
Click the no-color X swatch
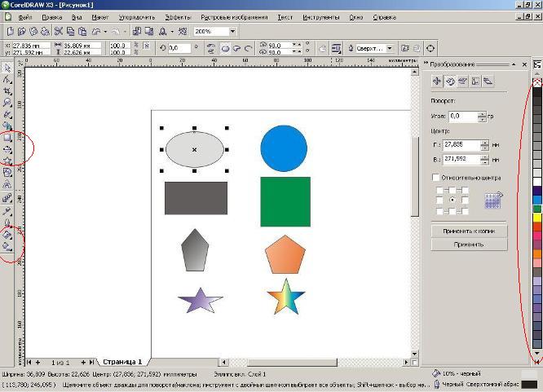pyautogui.click(x=537, y=82)
